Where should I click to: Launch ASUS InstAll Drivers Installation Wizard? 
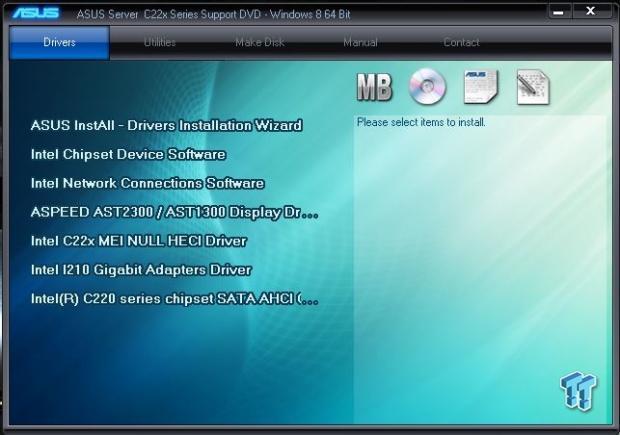coord(166,125)
